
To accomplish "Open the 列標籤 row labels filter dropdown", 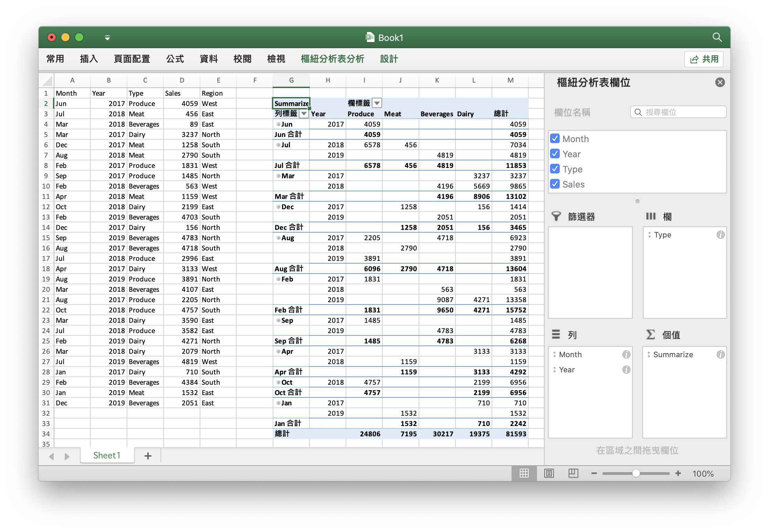I will [x=304, y=114].
